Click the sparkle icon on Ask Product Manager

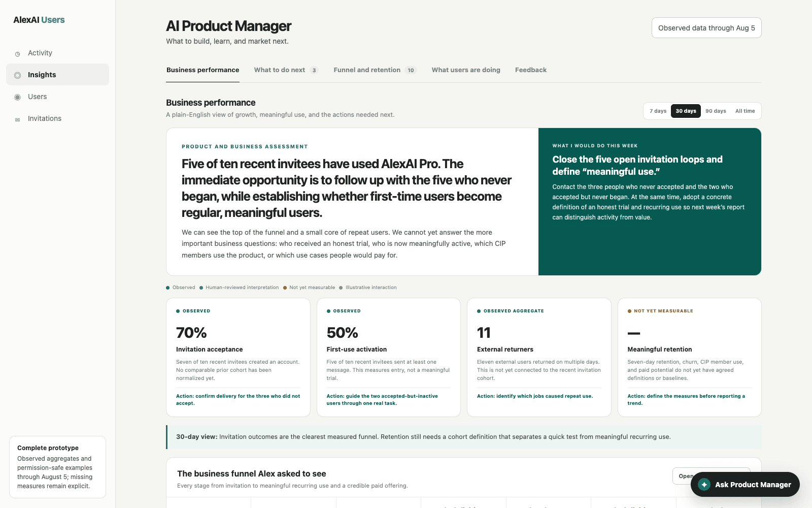pyautogui.click(x=704, y=485)
